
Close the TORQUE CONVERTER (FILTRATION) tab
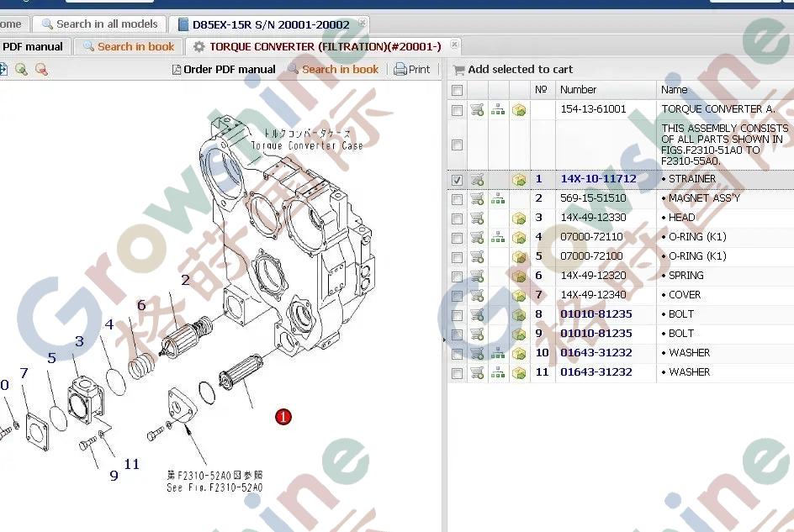click(454, 45)
